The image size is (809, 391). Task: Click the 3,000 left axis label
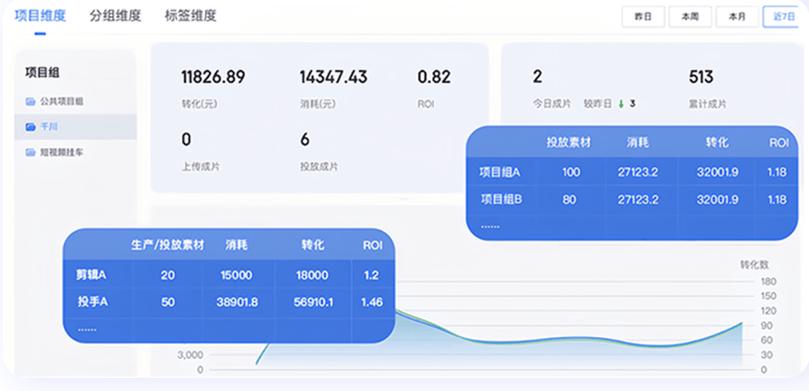click(x=190, y=355)
